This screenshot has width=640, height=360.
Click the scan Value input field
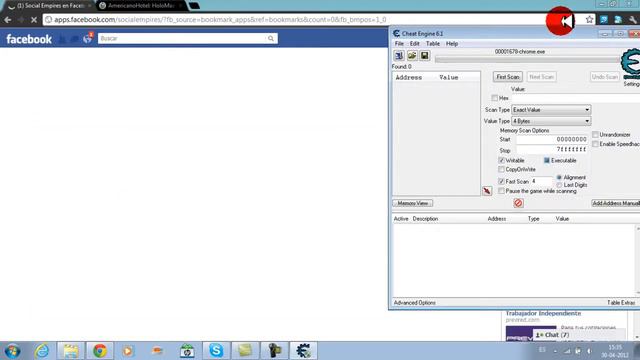coord(576,98)
